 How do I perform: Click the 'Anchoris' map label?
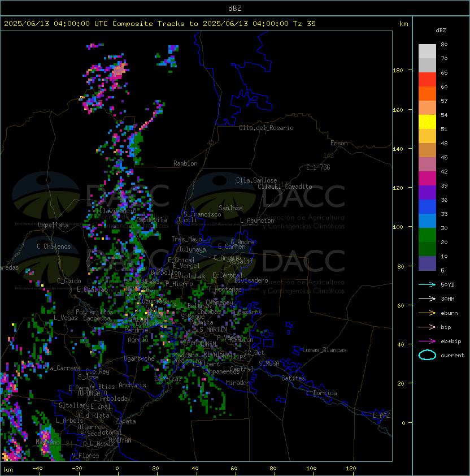(x=132, y=385)
